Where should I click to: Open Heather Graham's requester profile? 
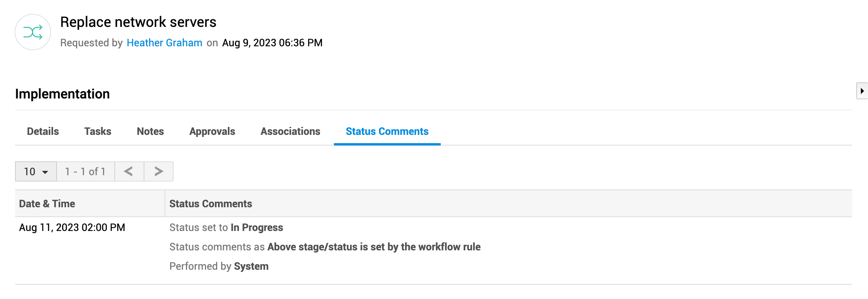[164, 43]
